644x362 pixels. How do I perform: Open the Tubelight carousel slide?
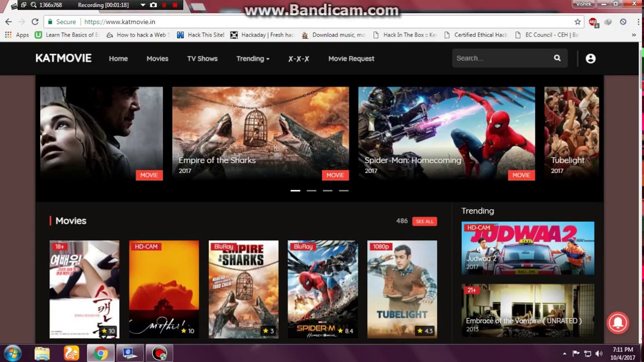pyautogui.click(x=572, y=133)
